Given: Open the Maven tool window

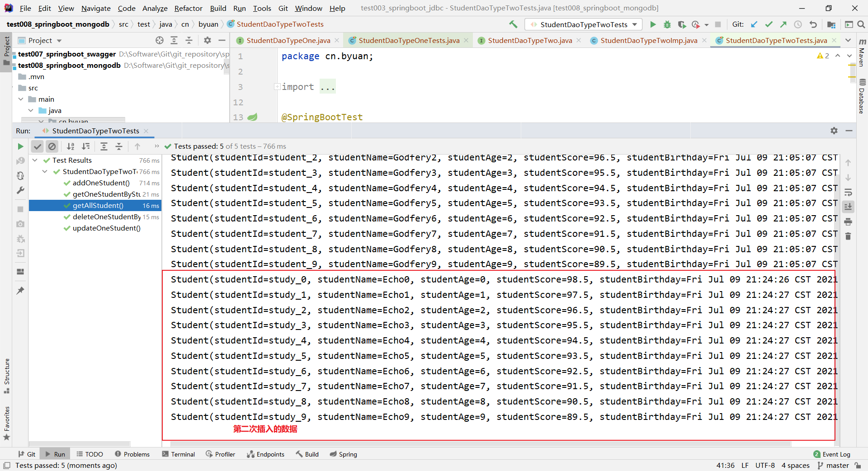Looking at the screenshot, I should coord(863,54).
